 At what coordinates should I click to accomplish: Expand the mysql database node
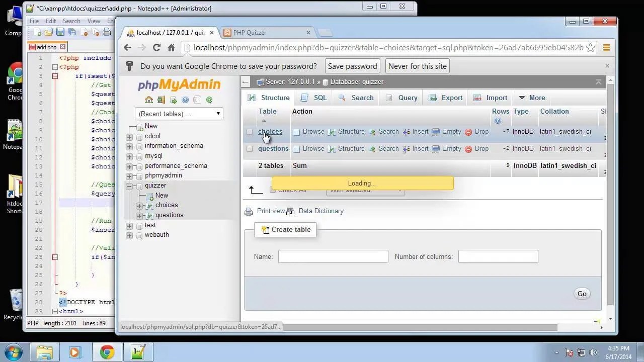pyautogui.click(x=129, y=156)
